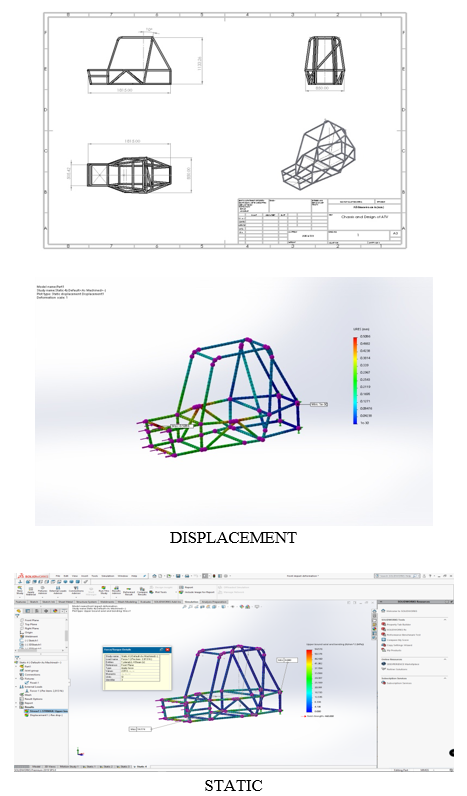This screenshot has height=796, width=467.
Task: Click the Apply Material icon
Action: (31, 592)
